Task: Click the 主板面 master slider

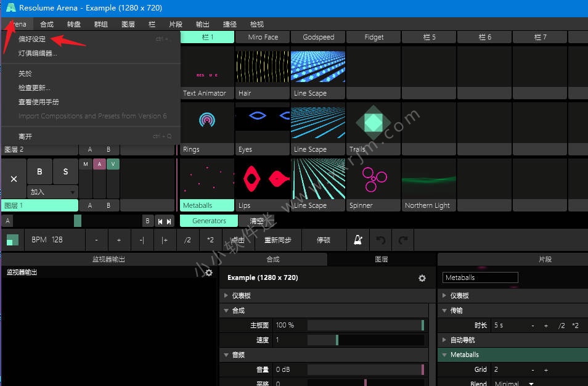Action: click(x=365, y=325)
